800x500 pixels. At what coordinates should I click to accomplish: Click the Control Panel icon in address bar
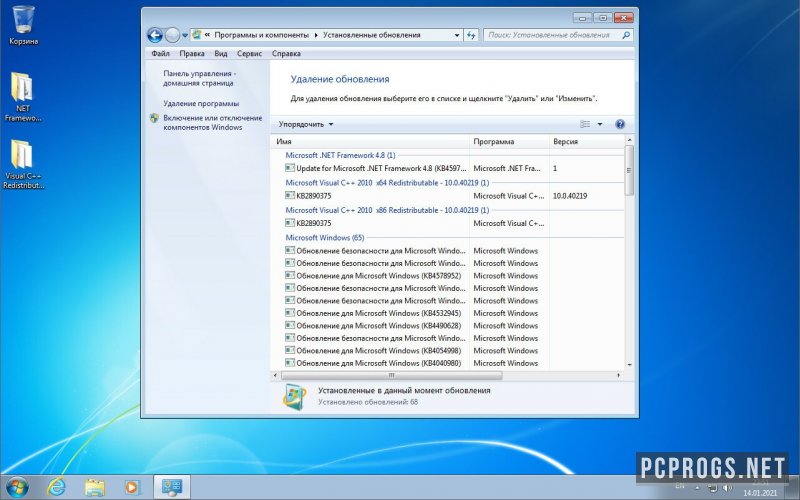(x=196, y=35)
